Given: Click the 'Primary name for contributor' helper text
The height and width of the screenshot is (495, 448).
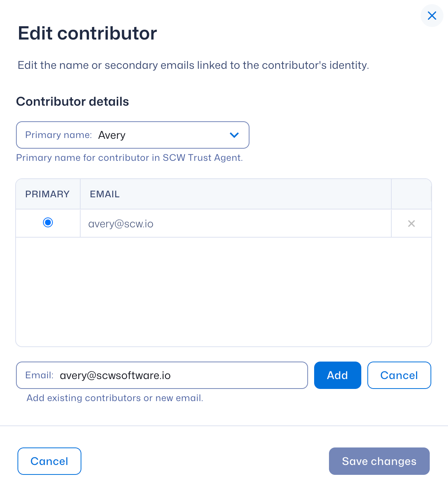Looking at the screenshot, I should [x=129, y=158].
